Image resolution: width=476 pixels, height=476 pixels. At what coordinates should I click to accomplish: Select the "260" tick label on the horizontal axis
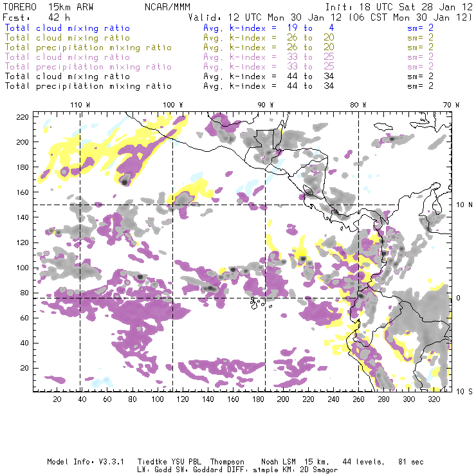(358, 399)
